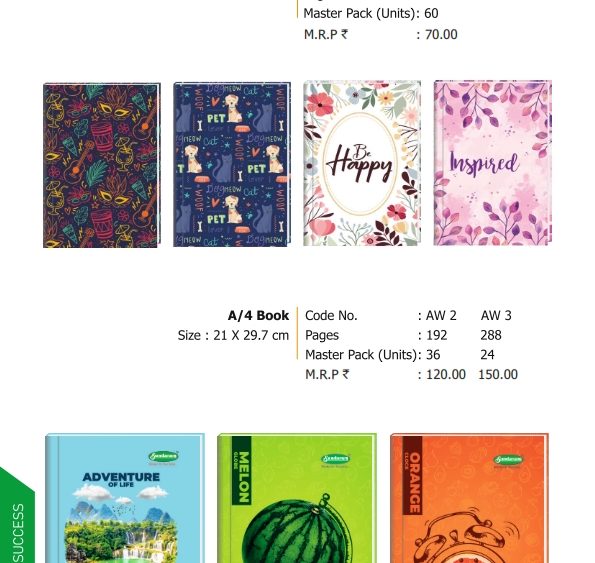Click the Sundaram logo on Orange notebook
Screen dimensions: 595x563
point(508,461)
